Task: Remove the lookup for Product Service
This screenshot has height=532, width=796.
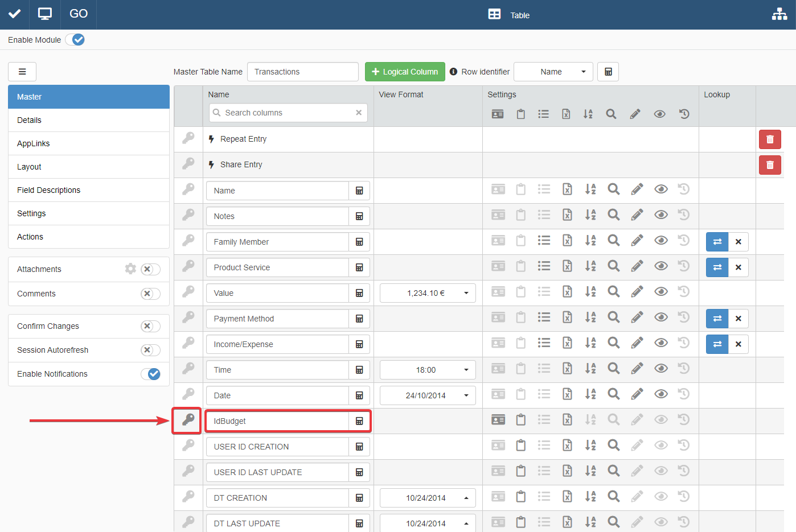Action: click(738, 267)
